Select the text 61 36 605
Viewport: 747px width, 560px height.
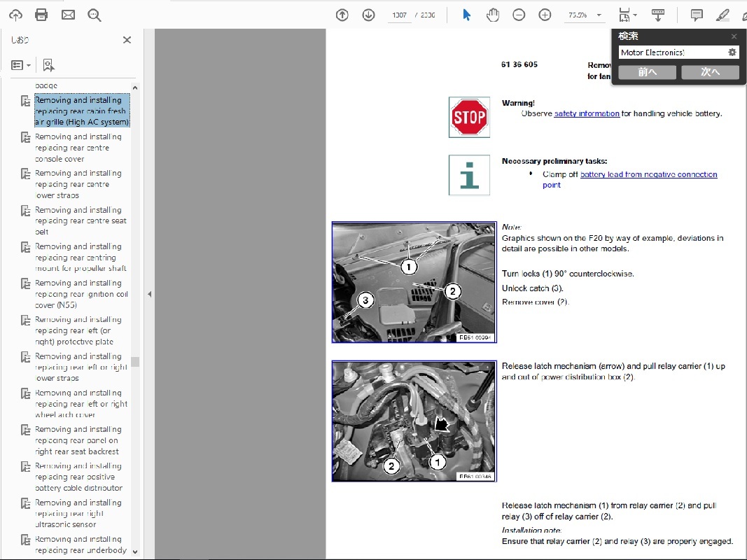pos(519,64)
